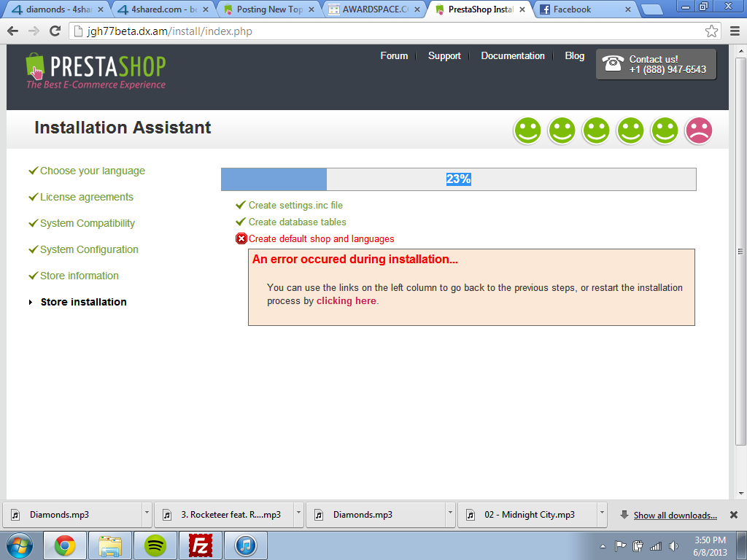Screen dimensions: 747x560
Task: Expand options for Midnight City.mp3 download
Action: [602, 514]
